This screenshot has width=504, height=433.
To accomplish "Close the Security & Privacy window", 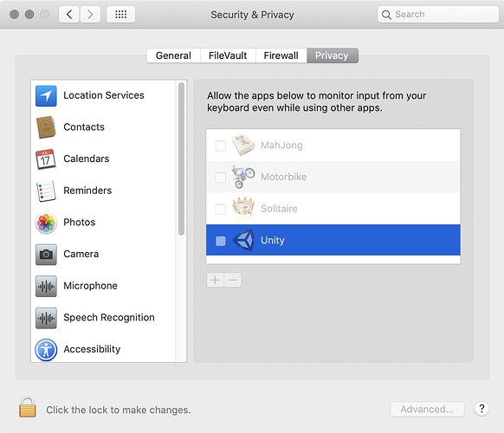I will pyautogui.click(x=14, y=15).
